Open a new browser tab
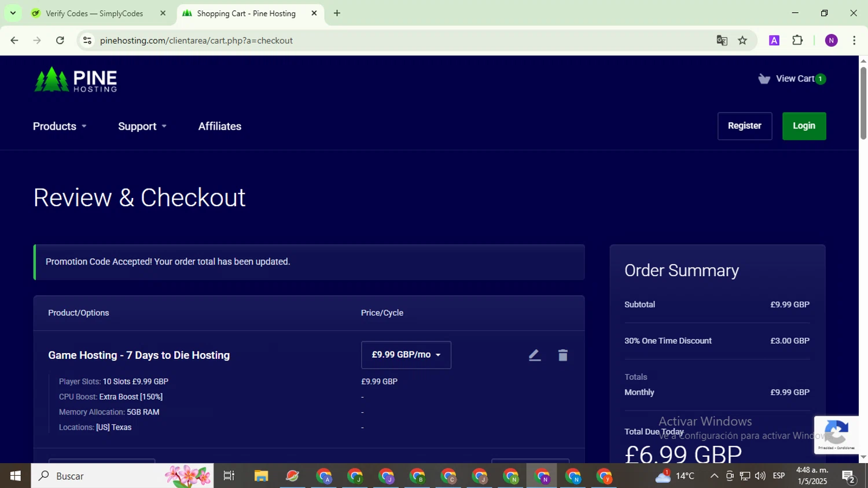This screenshot has height=488, width=868. [337, 13]
